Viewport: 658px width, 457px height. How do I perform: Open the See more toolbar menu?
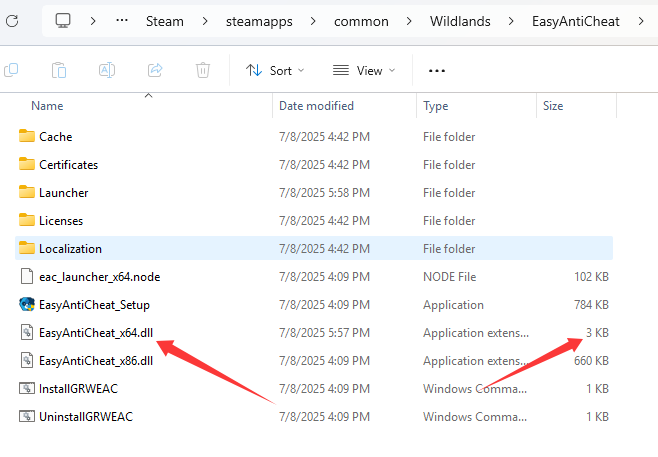(437, 71)
